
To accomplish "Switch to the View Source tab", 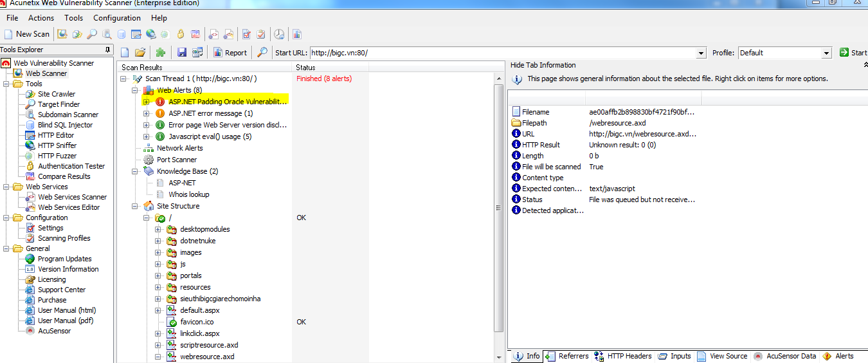I will tap(722, 356).
